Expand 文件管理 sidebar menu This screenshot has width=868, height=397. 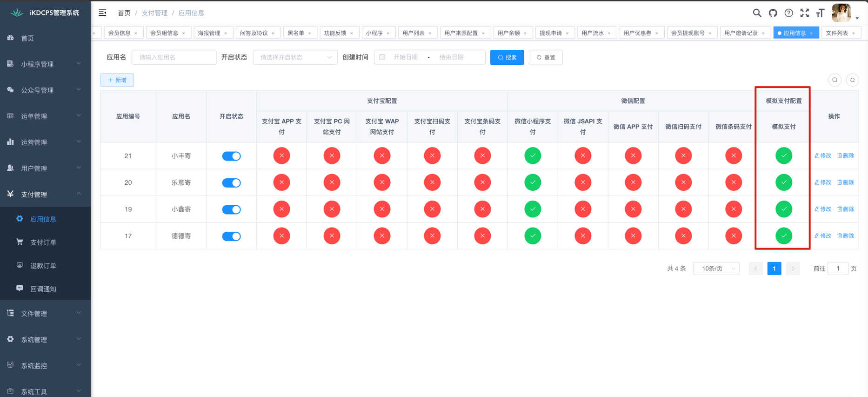45,314
